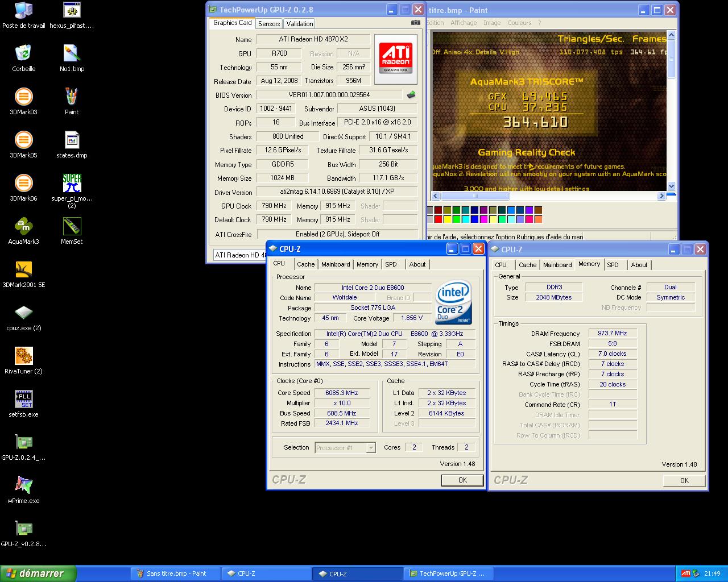Click Paint horizontal scrollbar right arrow
Viewport: 728px width, 582px height.
661,196
